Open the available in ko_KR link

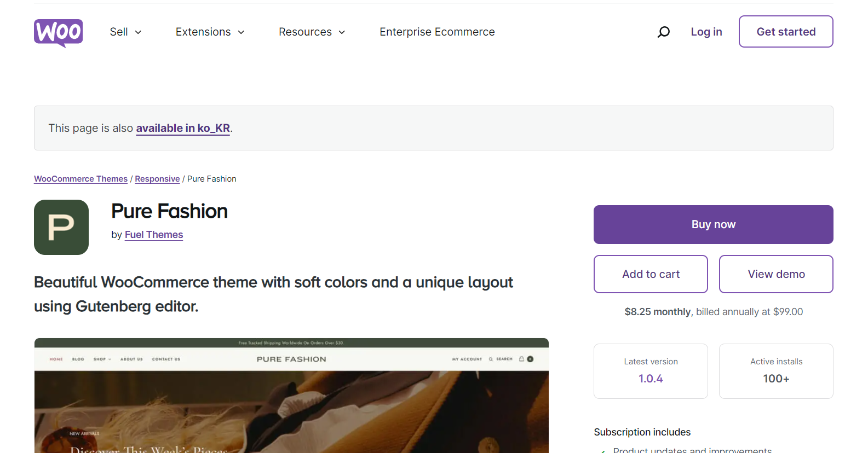[x=183, y=128]
